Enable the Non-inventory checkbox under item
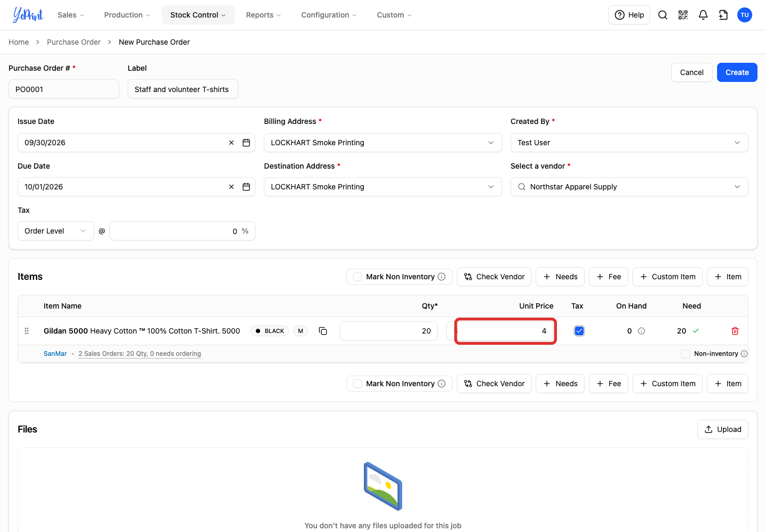766x532 pixels. (686, 354)
